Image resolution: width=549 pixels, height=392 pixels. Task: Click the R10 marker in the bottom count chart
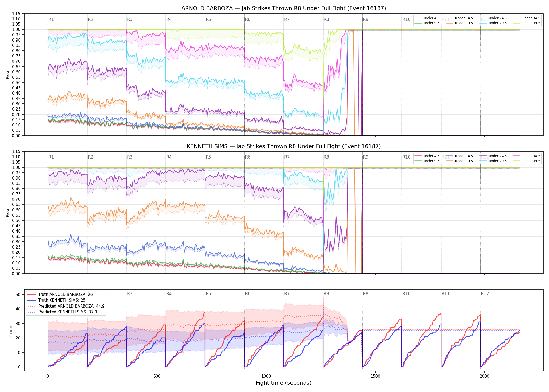tap(406, 294)
